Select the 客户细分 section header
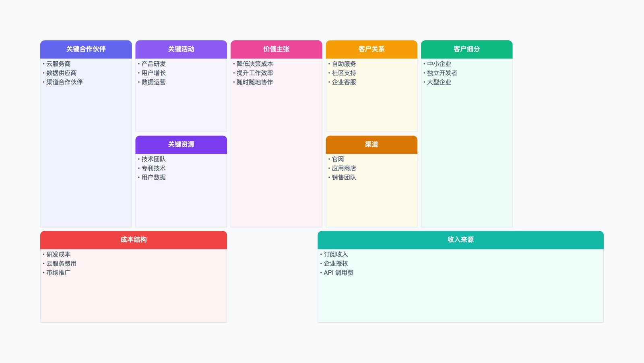The image size is (644, 363). tap(466, 49)
